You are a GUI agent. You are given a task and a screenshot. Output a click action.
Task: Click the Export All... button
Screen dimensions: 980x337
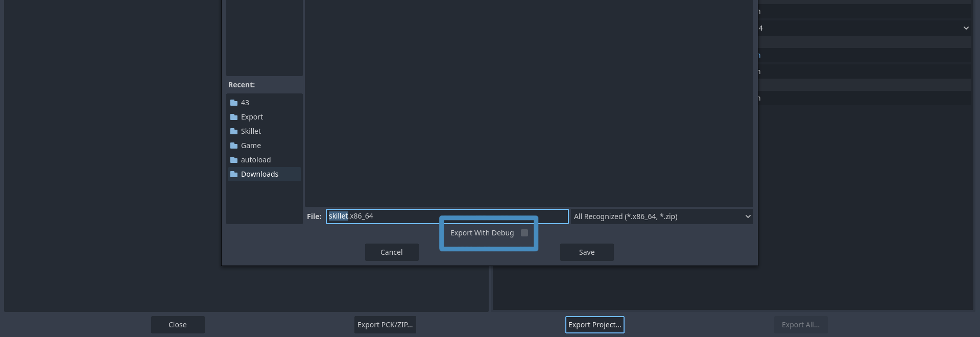click(x=800, y=325)
